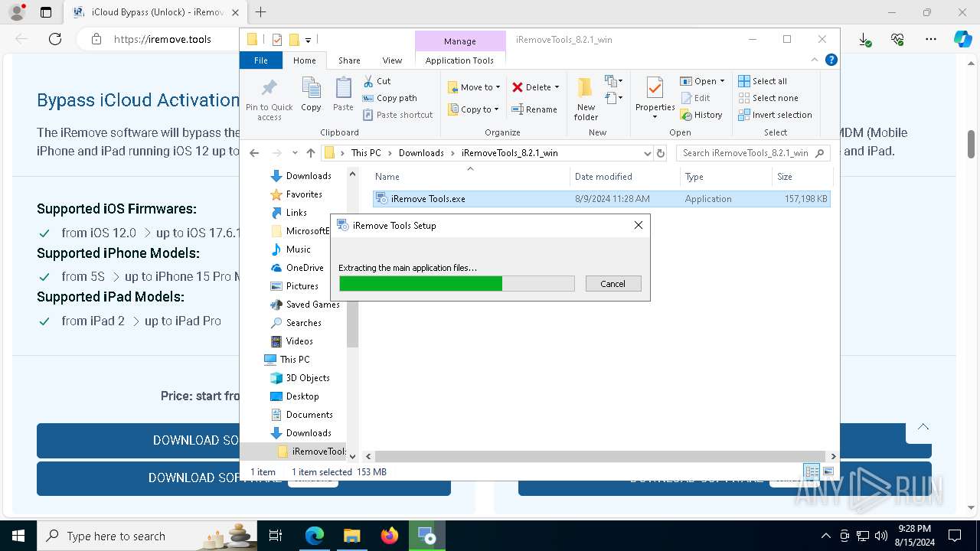Open Copilot in Edge toolbar

click(x=962, y=39)
